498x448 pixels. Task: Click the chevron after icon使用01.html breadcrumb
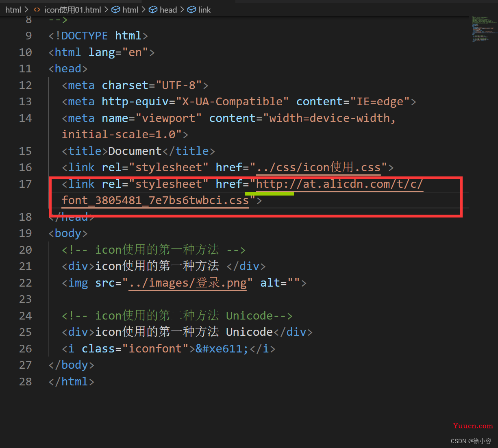pyautogui.click(x=107, y=10)
